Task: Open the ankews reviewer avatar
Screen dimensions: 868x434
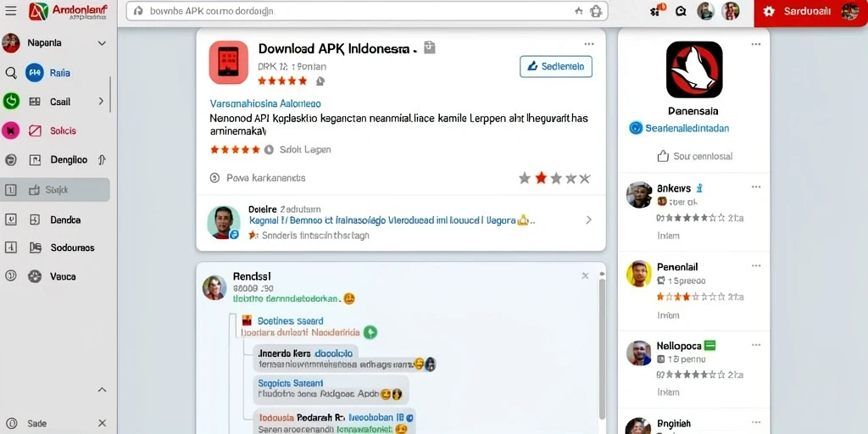Action: 639,195
